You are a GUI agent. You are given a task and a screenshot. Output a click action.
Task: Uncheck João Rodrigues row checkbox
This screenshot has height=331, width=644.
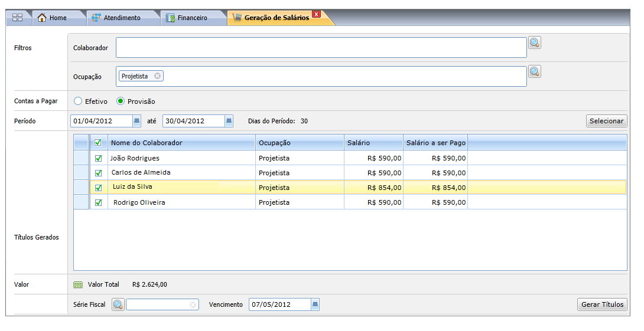[x=98, y=158]
